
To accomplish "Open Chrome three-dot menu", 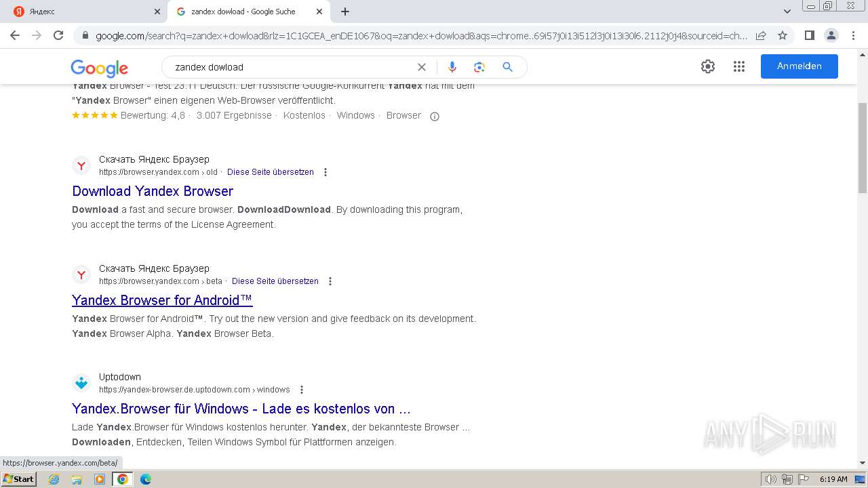I will click(x=852, y=35).
